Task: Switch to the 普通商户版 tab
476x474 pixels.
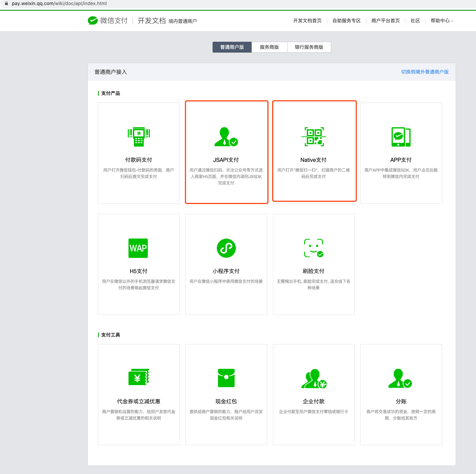Action: [232, 47]
